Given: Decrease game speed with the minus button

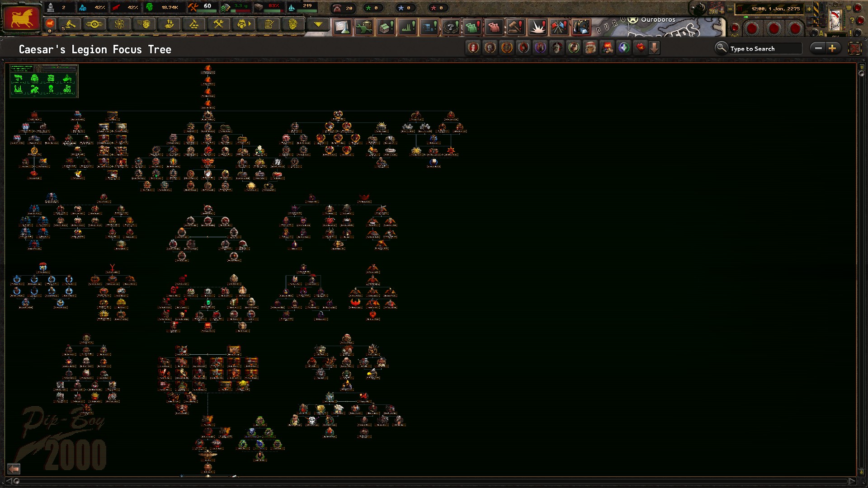Looking at the screenshot, I should [730, 9].
